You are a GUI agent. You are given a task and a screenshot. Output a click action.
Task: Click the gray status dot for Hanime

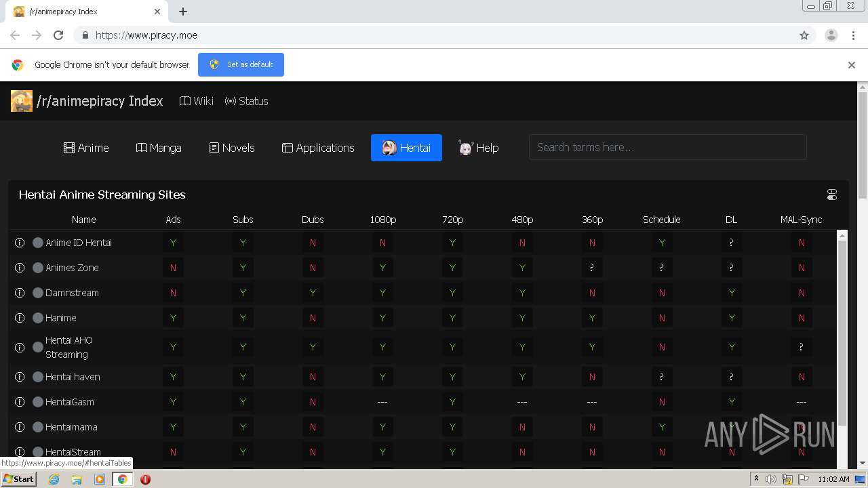tap(38, 318)
